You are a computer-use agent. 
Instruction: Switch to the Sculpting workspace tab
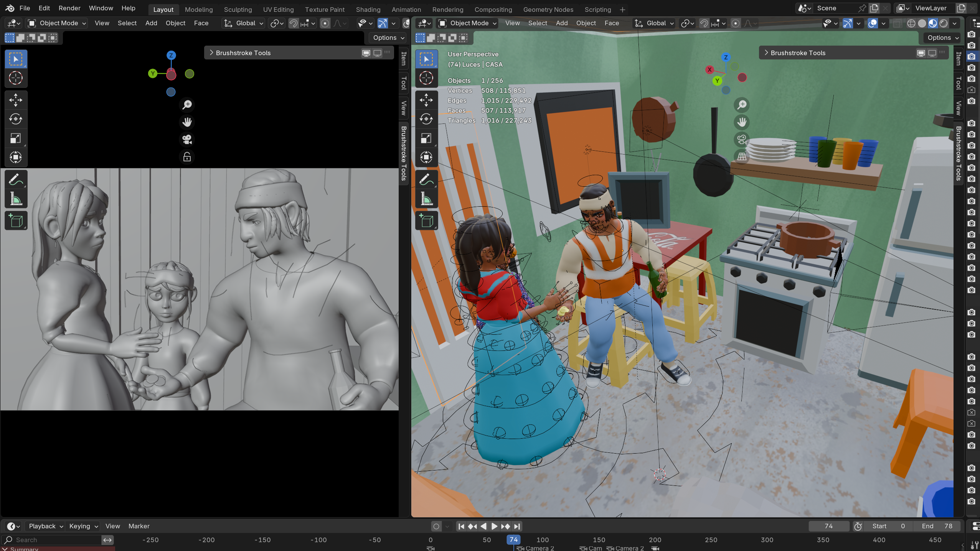[238, 10]
